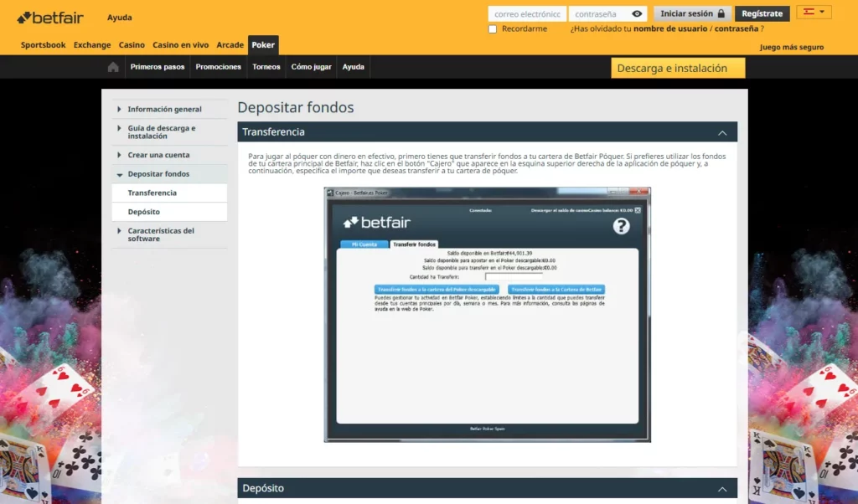Click the correo electrónico input field
Viewport: 858px width, 504px height.
pos(527,13)
